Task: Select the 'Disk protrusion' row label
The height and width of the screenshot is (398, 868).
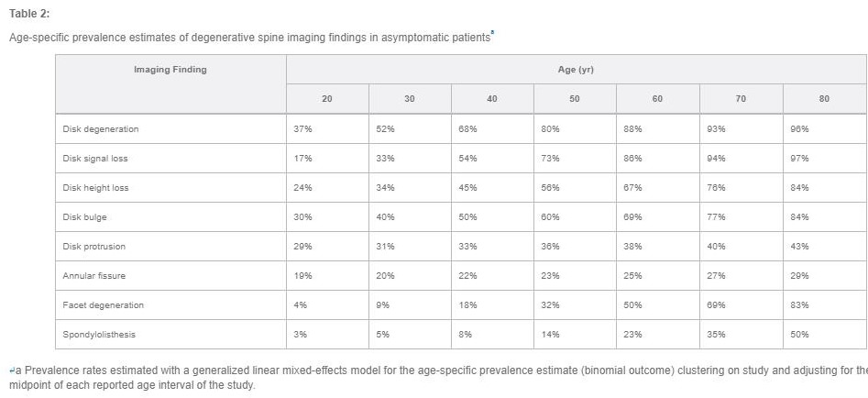Action: pos(93,247)
